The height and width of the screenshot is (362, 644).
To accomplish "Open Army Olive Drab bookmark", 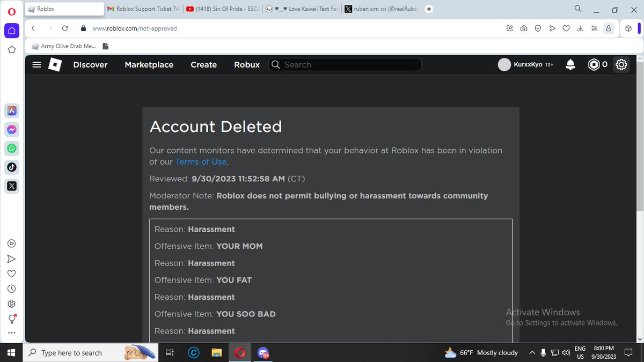I will click(x=64, y=47).
